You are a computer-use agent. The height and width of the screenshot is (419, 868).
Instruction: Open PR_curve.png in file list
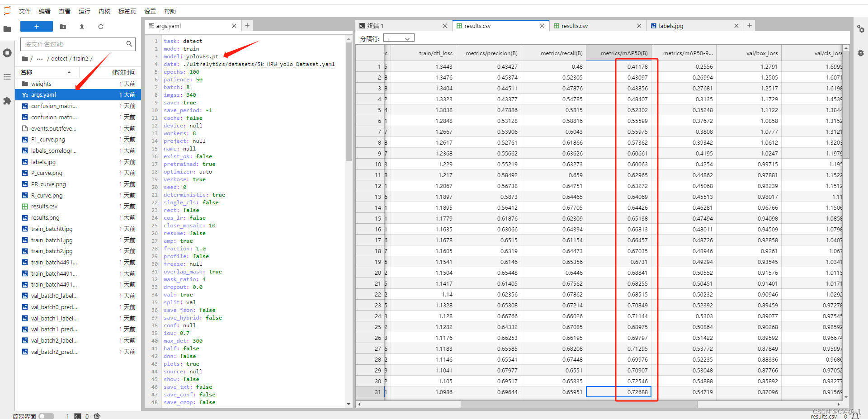(78, 184)
